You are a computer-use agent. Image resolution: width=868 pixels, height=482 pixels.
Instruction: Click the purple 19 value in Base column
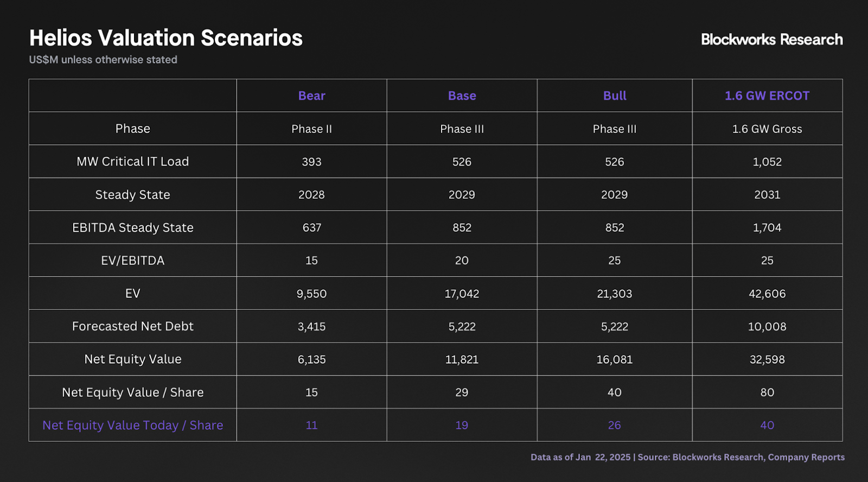[x=462, y=425]
